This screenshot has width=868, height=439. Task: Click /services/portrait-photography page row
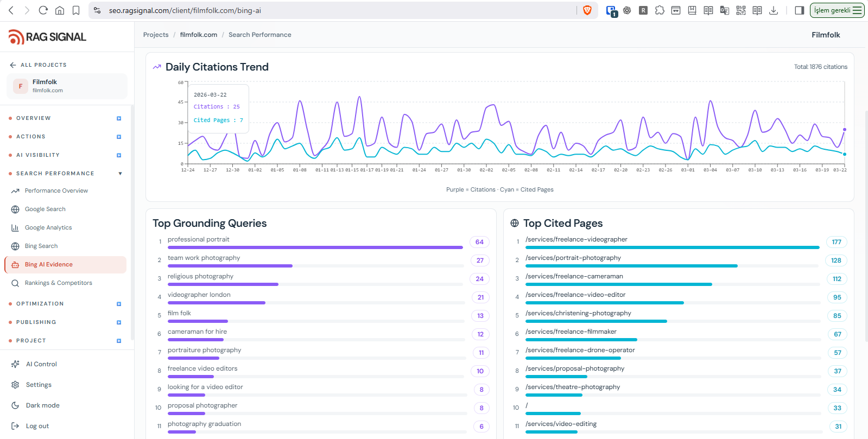pos(680,260)
